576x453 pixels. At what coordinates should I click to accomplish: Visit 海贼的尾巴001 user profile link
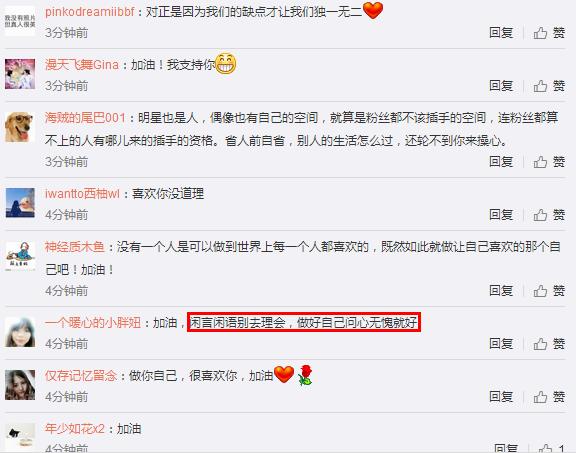(x=85, y=118)
